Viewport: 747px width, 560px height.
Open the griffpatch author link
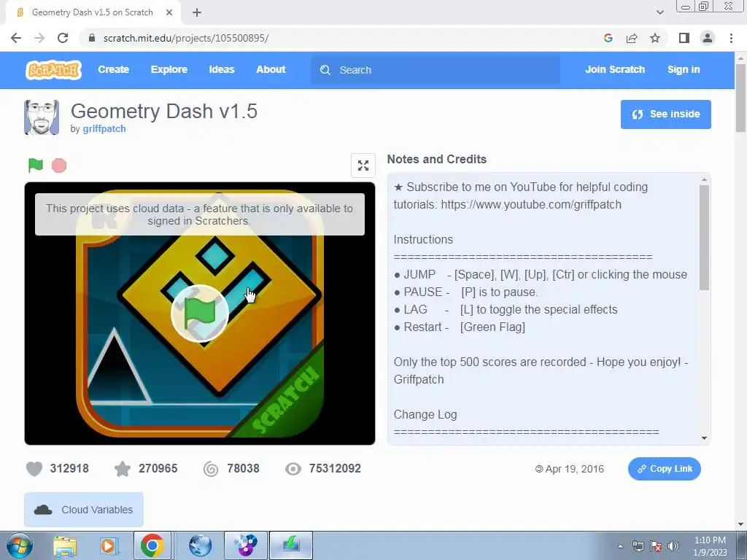(104, 129)
